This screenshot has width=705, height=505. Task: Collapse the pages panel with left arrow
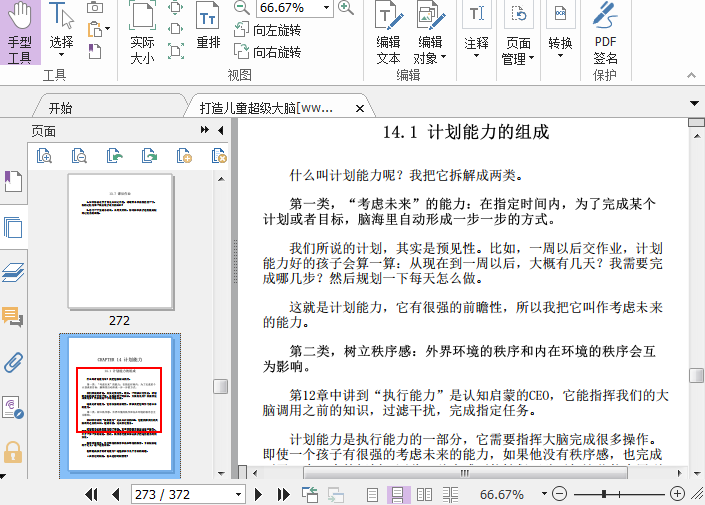(x=221, y=130)
